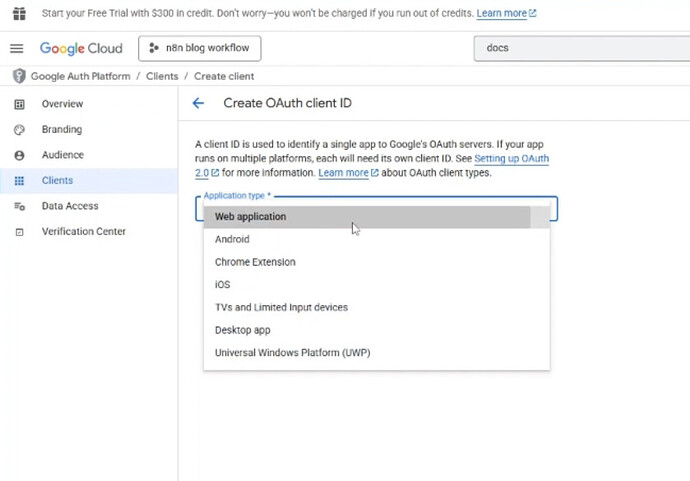Click the back arrow beside Create OAuth client ID
This screenshot has height=481, width=690.
[198, 103]
